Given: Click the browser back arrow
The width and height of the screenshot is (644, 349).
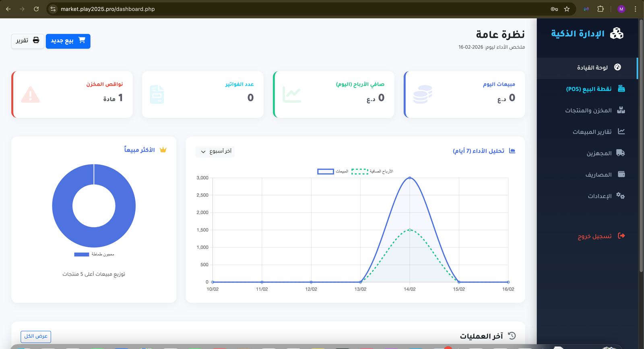Looking at the screenshot, I should (x=8, y=9).
